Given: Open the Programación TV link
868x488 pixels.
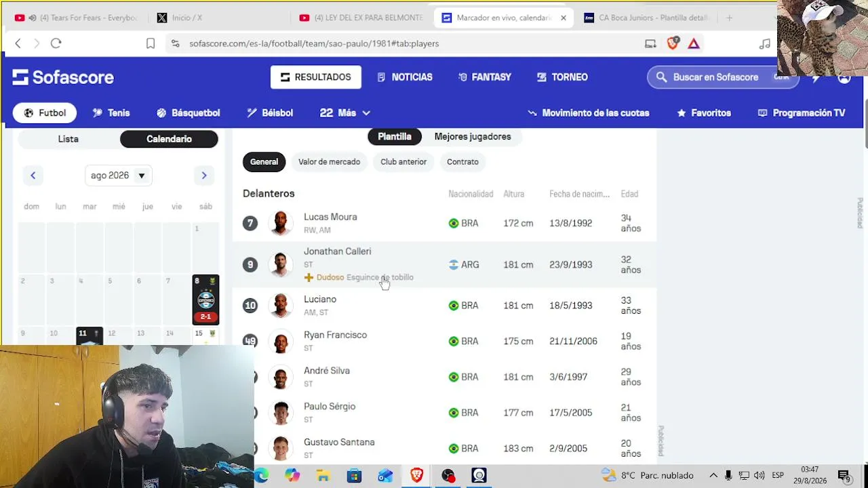Looking at the screenshot, I should [802, 113].
